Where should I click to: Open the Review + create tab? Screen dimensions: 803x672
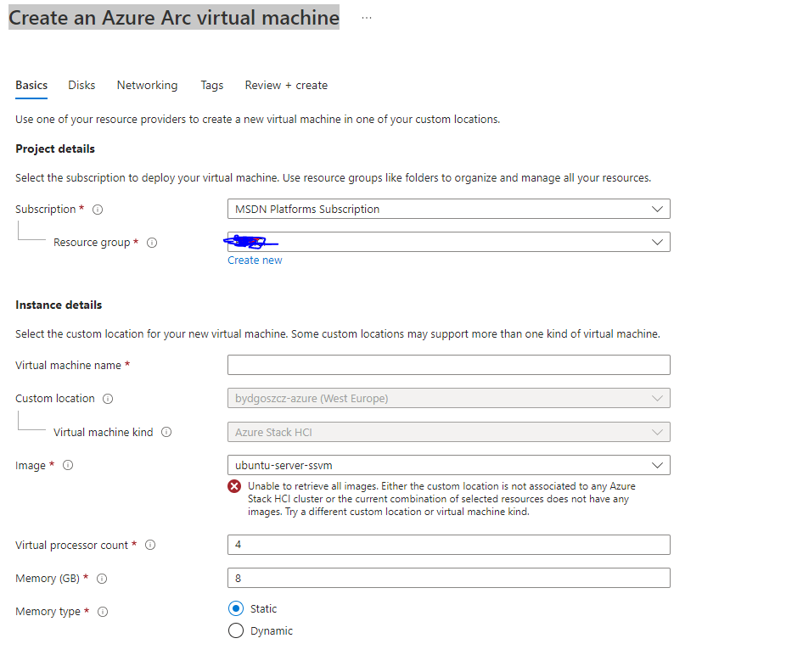[285, 85]
